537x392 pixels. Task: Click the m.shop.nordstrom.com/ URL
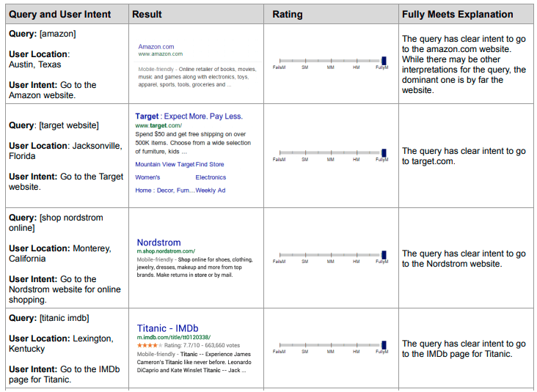pyautogui.click(x=166, y=251)
